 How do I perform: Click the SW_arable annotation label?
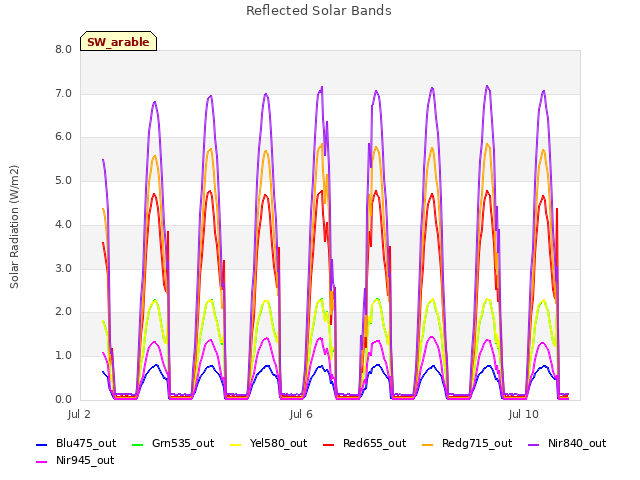click(x=118, y=42)
